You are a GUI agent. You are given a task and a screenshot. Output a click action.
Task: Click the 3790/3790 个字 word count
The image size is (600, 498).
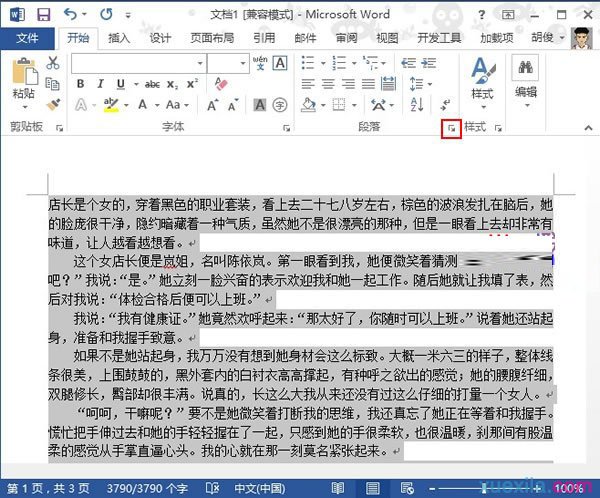click(147, 488)
